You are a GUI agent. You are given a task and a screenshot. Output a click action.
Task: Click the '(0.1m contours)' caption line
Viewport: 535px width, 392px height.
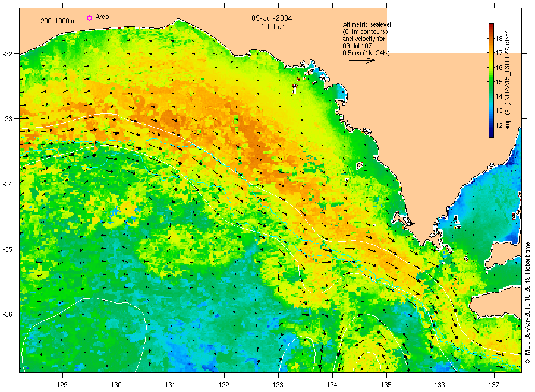[x=365, y=31]
